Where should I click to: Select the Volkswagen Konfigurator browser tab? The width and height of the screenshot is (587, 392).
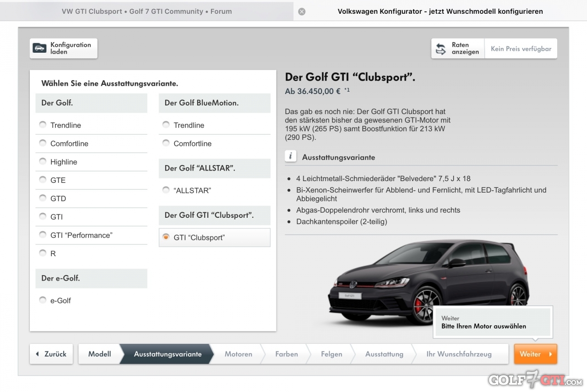(x=440, y=11)
